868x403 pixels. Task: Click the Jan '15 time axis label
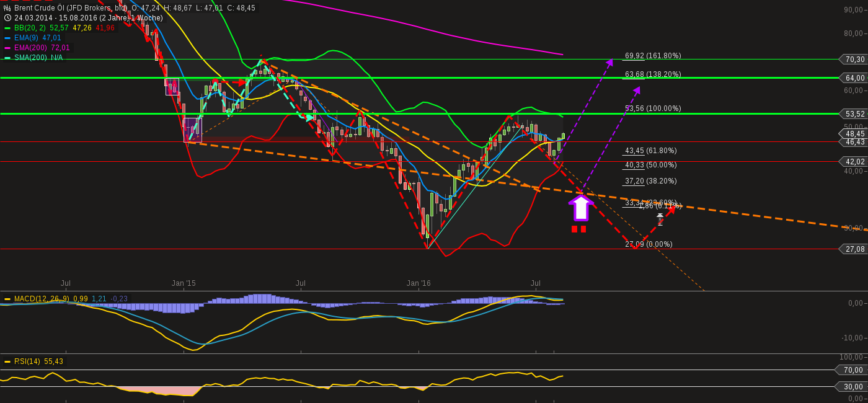[184, 283]
